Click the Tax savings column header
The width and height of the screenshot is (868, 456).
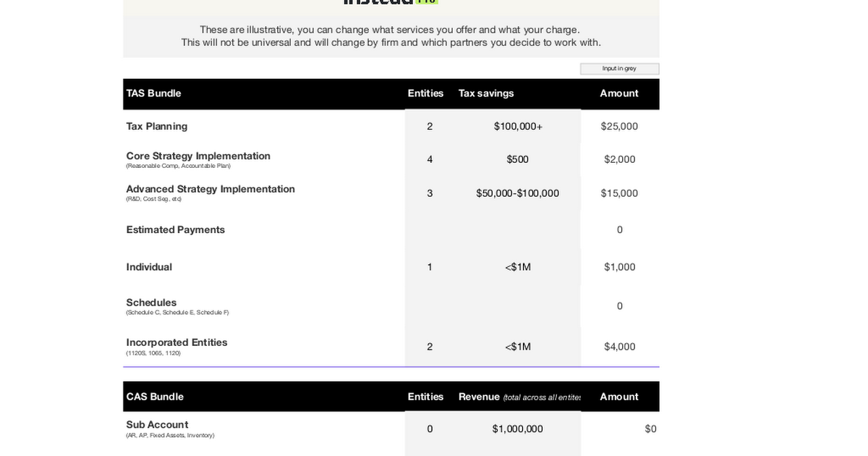(486, 93)
